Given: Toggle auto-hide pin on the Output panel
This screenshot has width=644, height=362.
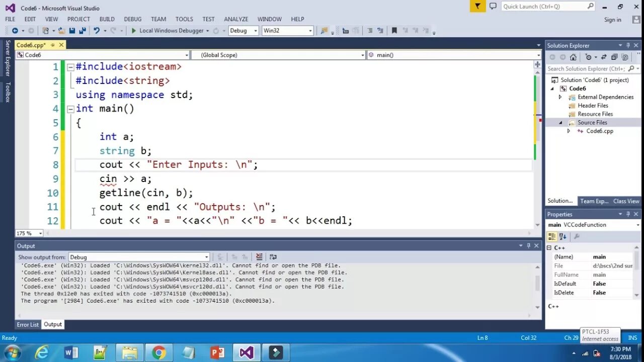Looking at the screenshot, I should (x=528, y=246).
